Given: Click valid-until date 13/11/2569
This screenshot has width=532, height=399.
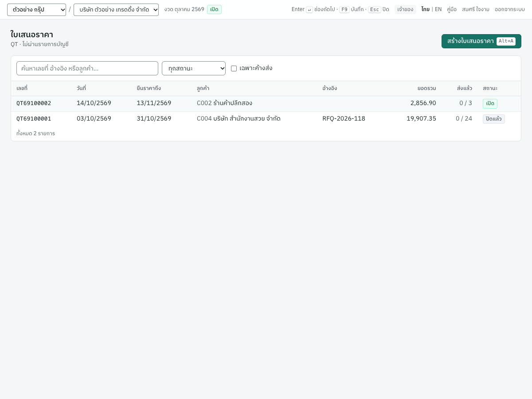Looking at the screenshot, I should (x=154, y=103).
